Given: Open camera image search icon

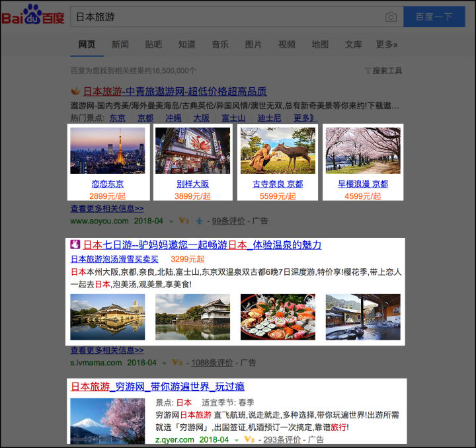Looking at the screenshot, I should pos(391,17).
